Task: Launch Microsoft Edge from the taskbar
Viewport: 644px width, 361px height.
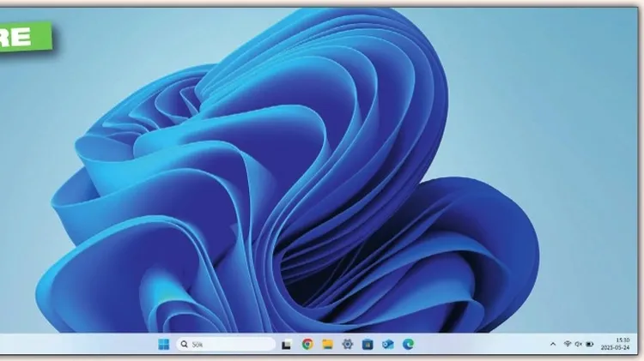Action: pyautogui.click(x=408, y=344)
